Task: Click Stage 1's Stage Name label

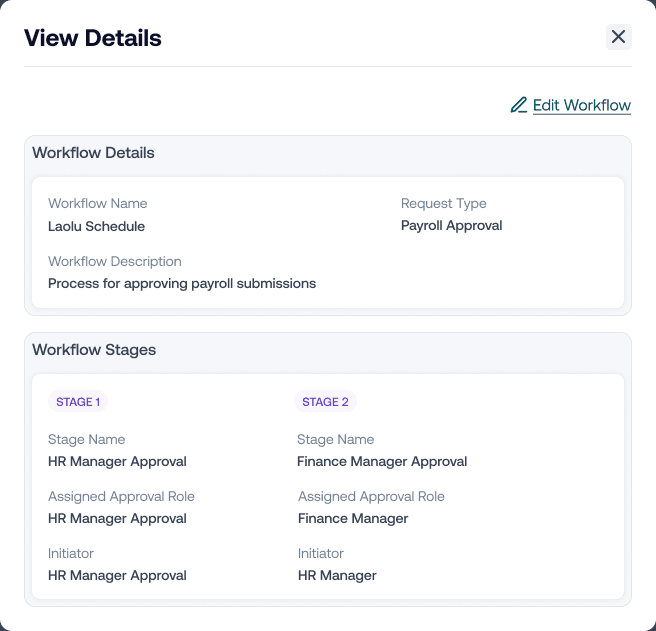Action: pyautogui.click(x=87, y=439)
